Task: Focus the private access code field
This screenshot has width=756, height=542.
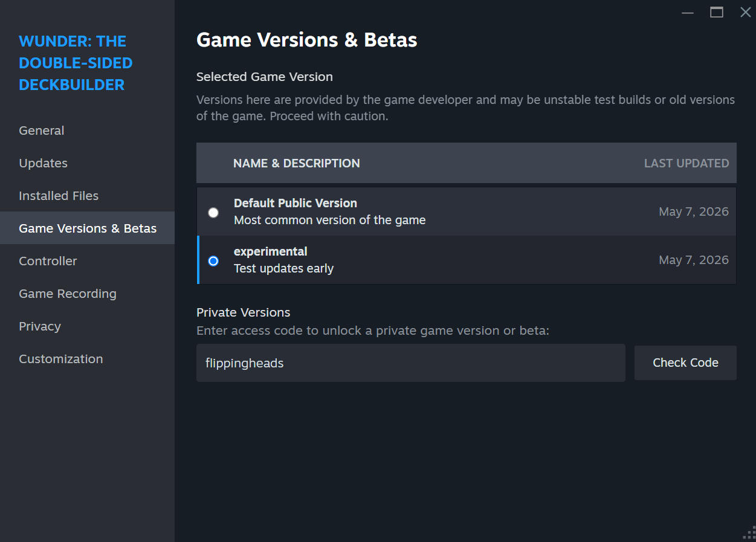Action: click(x=411, y=363)
